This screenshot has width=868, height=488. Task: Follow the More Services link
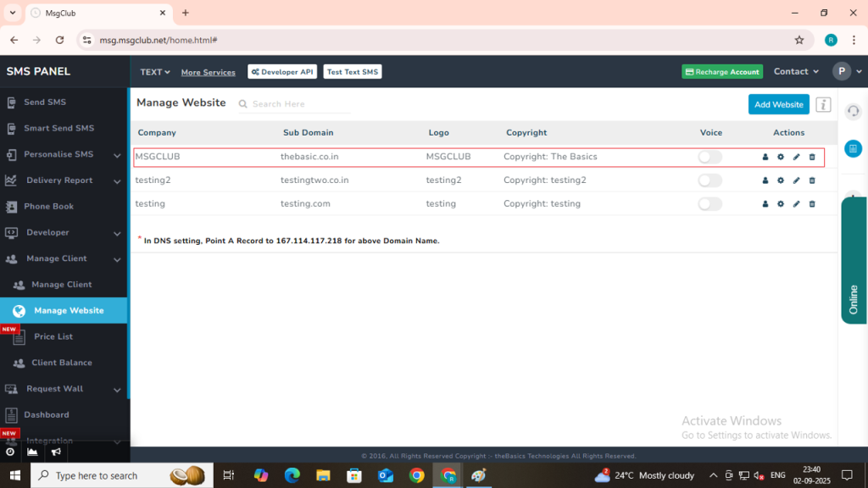pyautogui.click(x=209, y=73)
